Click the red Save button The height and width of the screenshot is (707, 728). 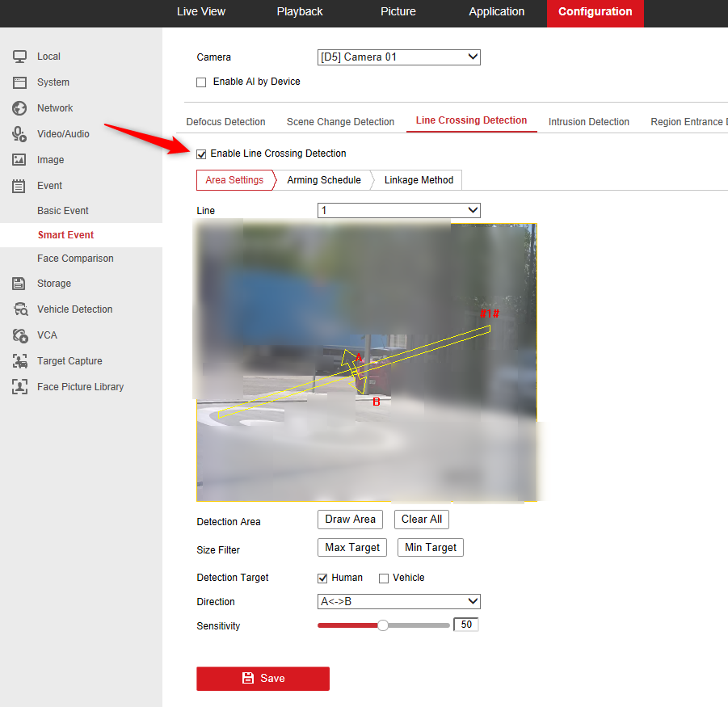point(263,679)
